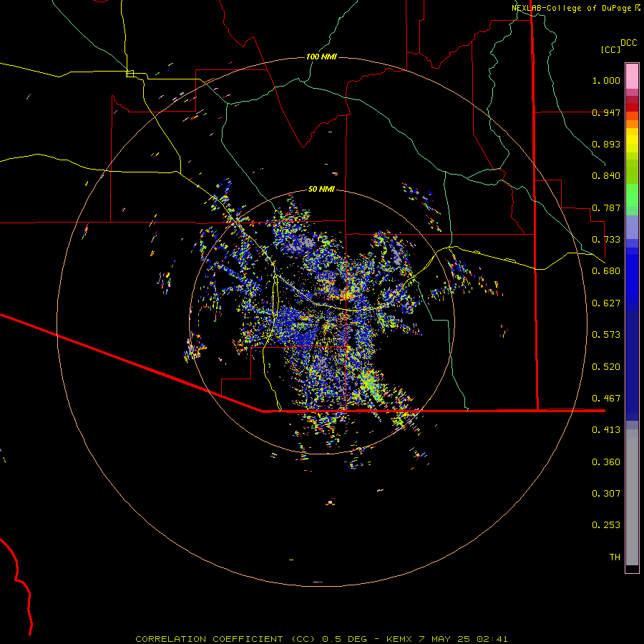644x644 pixels.
Task: Pick the red color bar segment
Action: (632, 107)
